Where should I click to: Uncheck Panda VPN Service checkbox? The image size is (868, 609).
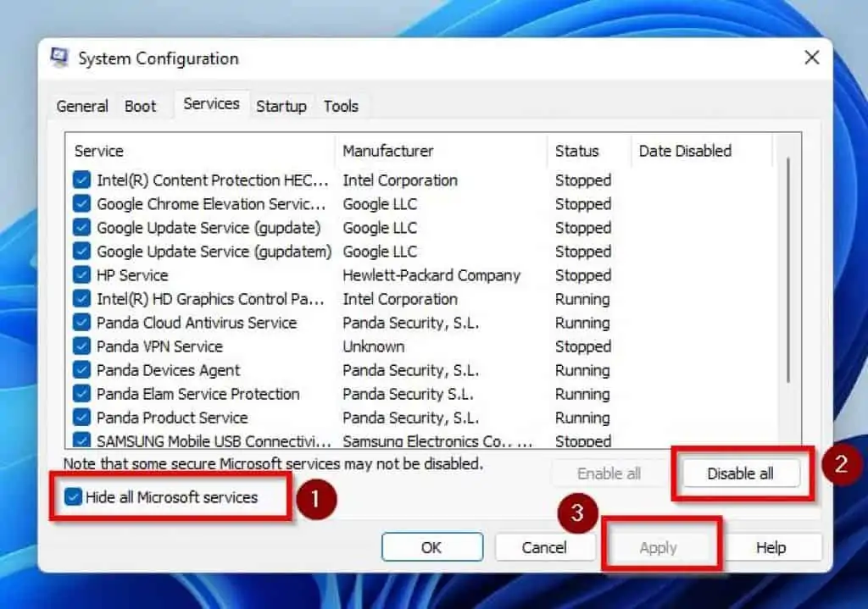(81, 346)
